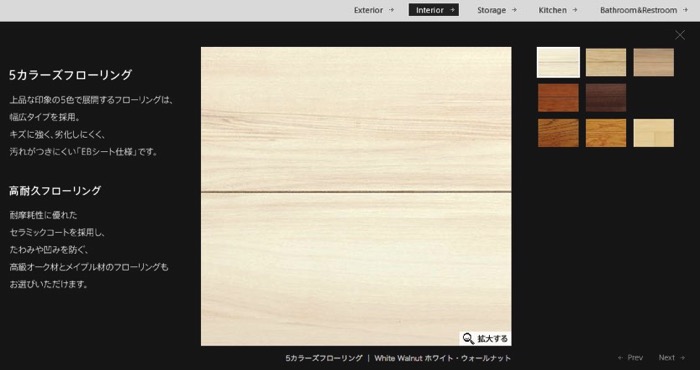
Task: Click the Next link text
Action: [x=667, y=358]
